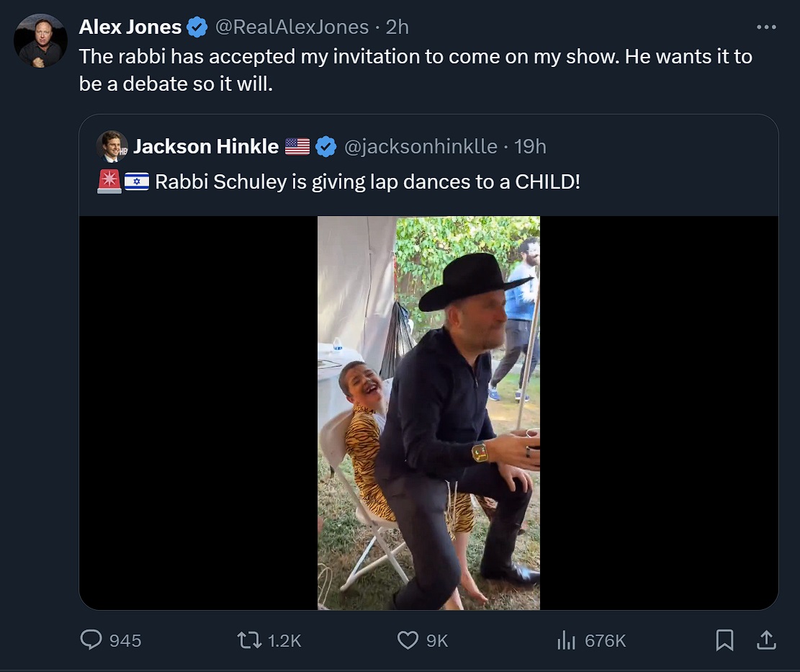Click Jackson Hinkle's small profile avatar

112,146
